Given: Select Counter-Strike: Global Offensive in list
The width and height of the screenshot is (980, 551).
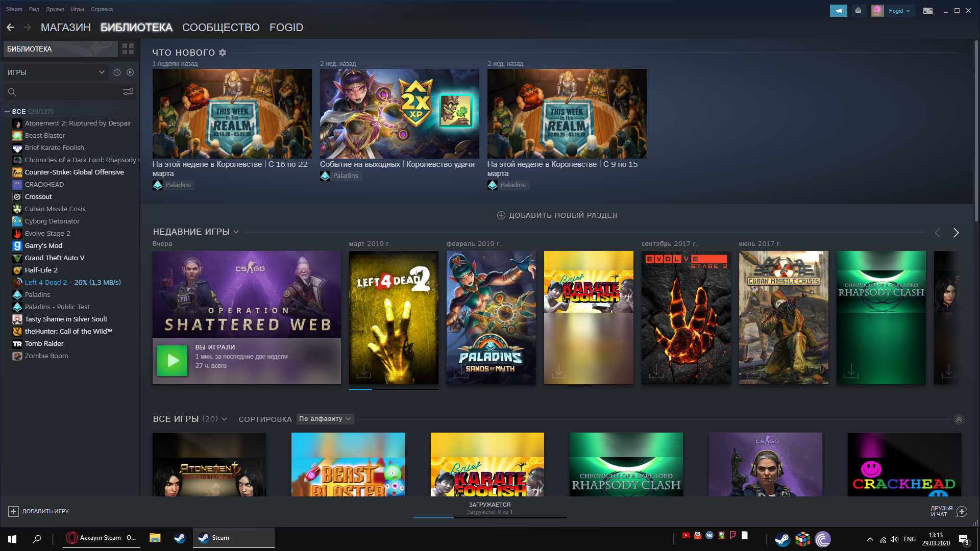Looking at the screenshot, I should point(75,172).
